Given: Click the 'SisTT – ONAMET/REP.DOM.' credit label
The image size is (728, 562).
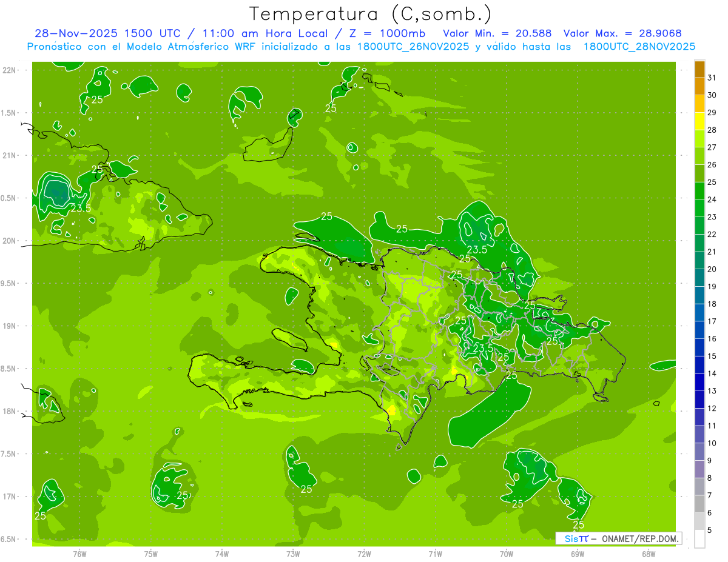Looking at the screenshot, I should click(618, 538).
